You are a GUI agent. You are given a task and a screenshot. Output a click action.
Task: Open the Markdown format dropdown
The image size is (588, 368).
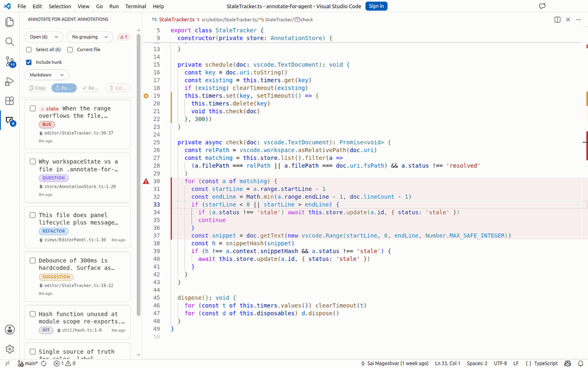point(47,75)
